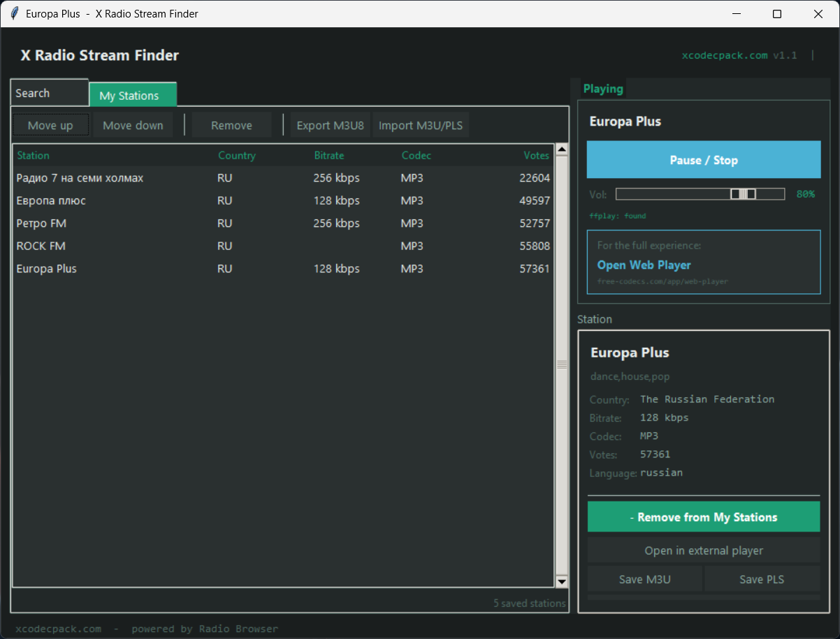Image resolution: width=840 pixels, height=639 pixels.
Task: Click the volume slider handle
Action: 743,194
